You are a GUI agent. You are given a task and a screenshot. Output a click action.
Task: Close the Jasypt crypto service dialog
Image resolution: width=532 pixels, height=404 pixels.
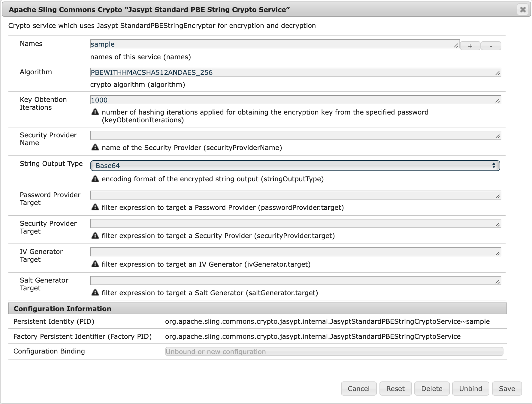pyautogui.click(x=523, y=10)
